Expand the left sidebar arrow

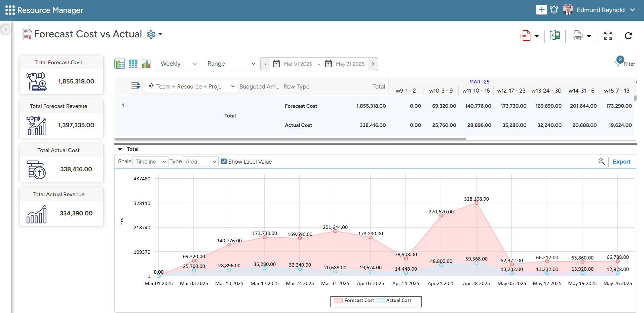click(5, 29)
